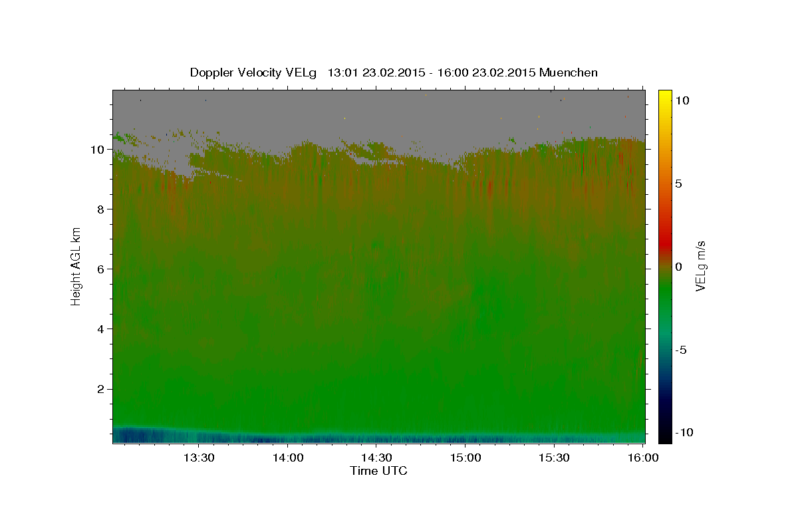Click the colorbar value 10 label

point(682,100)
